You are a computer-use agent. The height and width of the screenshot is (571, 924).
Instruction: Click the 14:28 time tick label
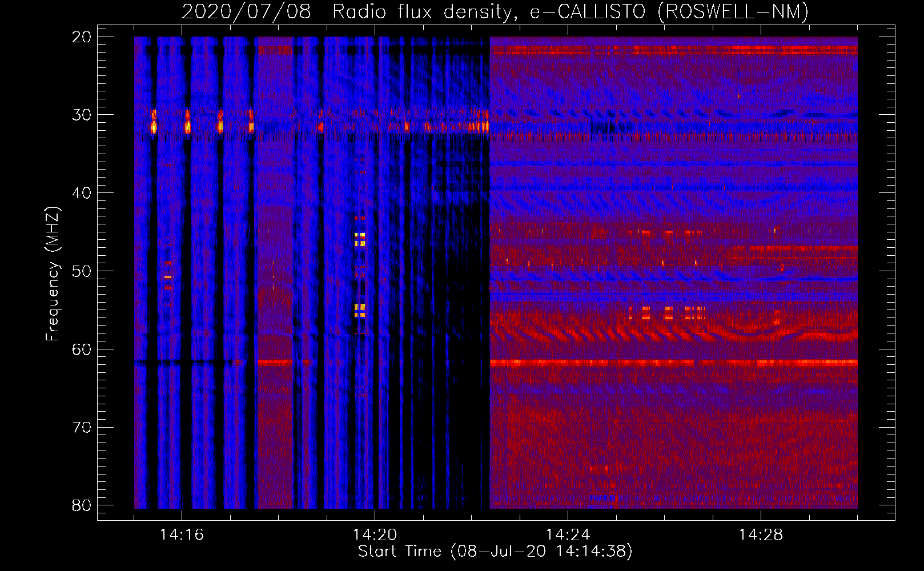(x=761, y=535)
